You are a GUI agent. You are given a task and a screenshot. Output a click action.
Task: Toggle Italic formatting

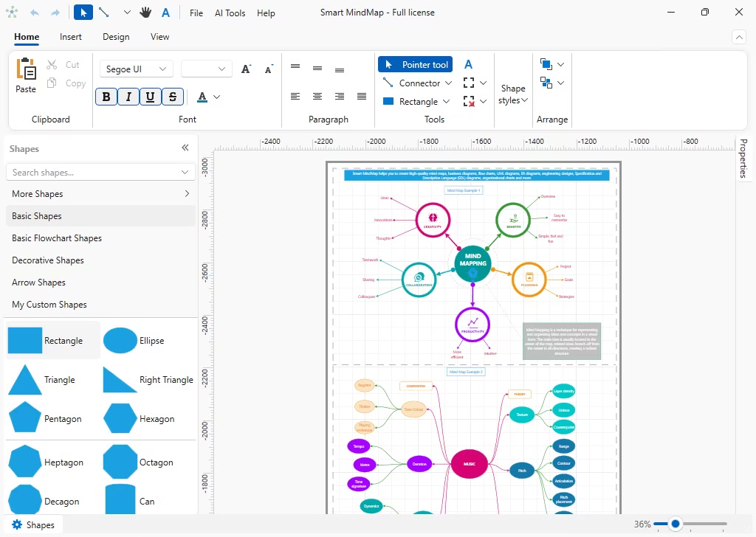click(x=128, y=97)
